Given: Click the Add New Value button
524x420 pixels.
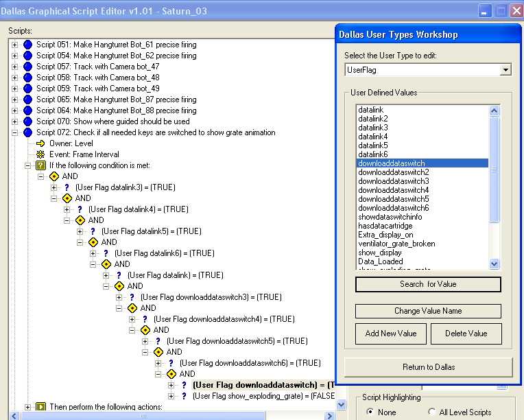Looking at the screenshot, I should coord(391,334).
